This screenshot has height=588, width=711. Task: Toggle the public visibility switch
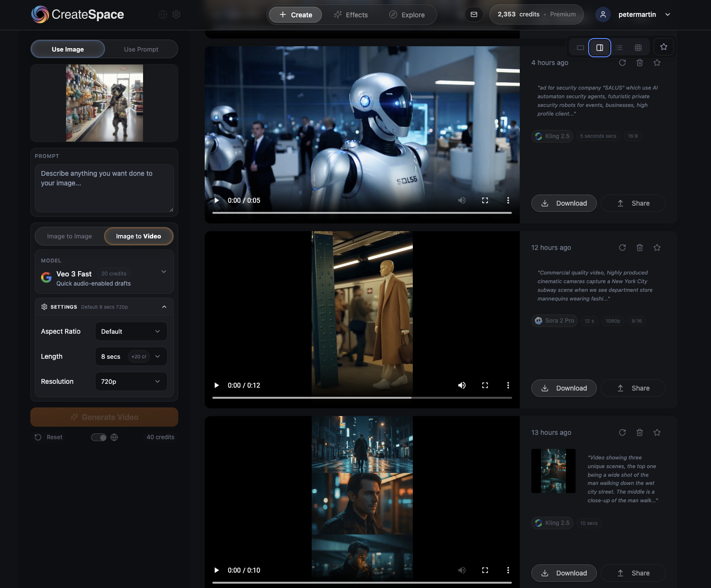tap(99, 437)
